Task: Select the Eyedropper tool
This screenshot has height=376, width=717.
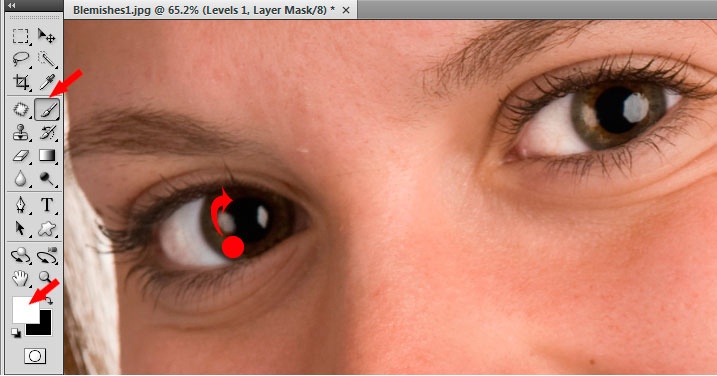Action: [47, 82]
